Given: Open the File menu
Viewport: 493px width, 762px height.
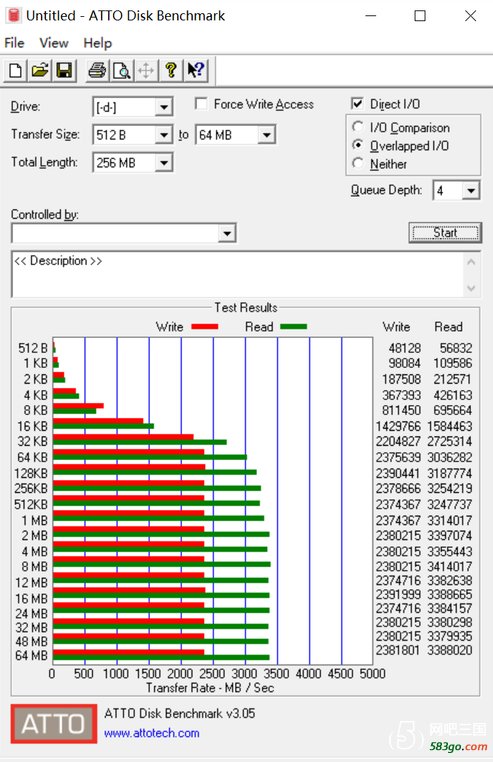Looking at the screenshot, I should (14, 43).
